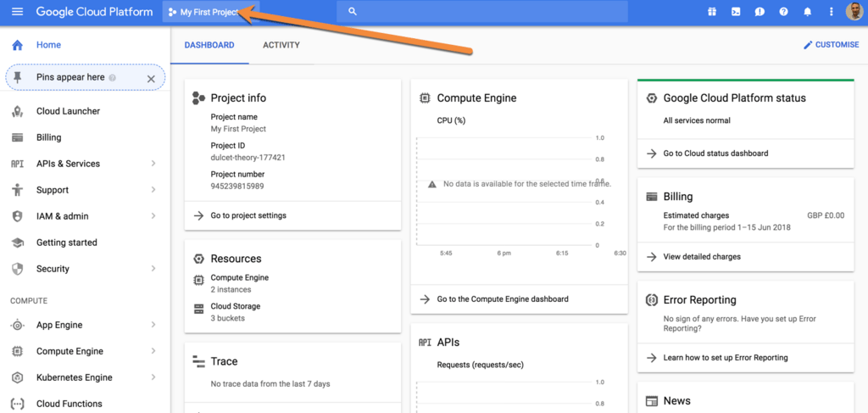Image resolution: width=868 pixels, height=413 pixels.
Task: Click the Project info card icon
Action: pyautogui.click(x=198, y=98)
